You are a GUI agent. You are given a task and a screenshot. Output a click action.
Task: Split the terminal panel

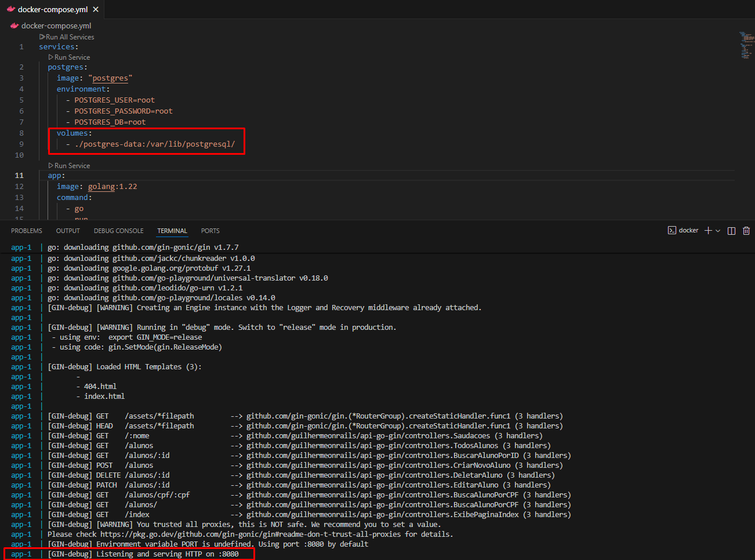tap(731, 231)
